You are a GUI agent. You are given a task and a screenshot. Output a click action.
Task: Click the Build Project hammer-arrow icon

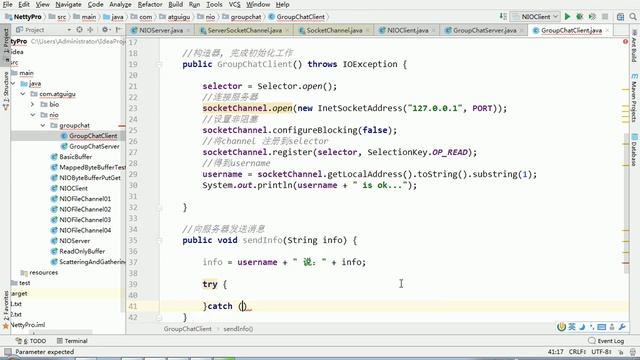503,17
